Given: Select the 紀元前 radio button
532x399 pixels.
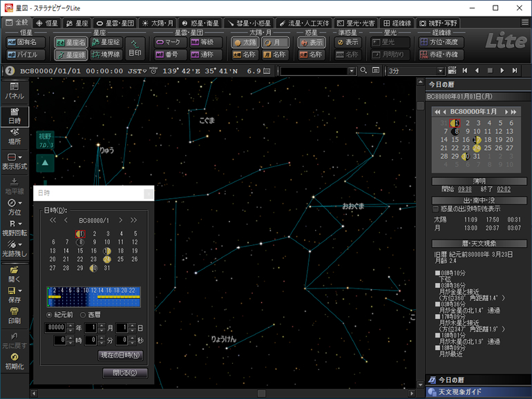Looking at the screenshot, I should click(49, 315).
